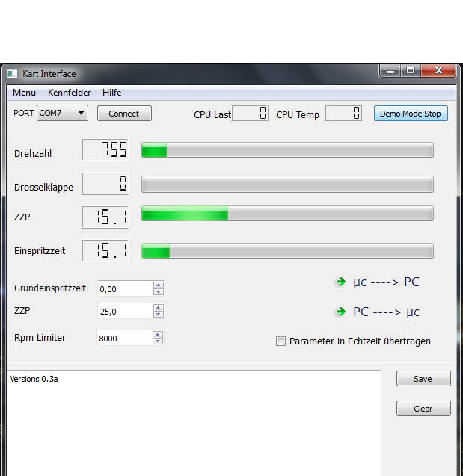
Task: Click the Clear button
Action: pyautogui.click(x=423, y=409)
